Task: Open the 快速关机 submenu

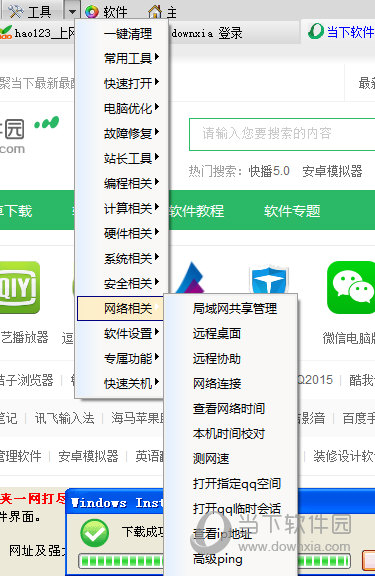Action: pyautogui.click(x=121, y=384)
